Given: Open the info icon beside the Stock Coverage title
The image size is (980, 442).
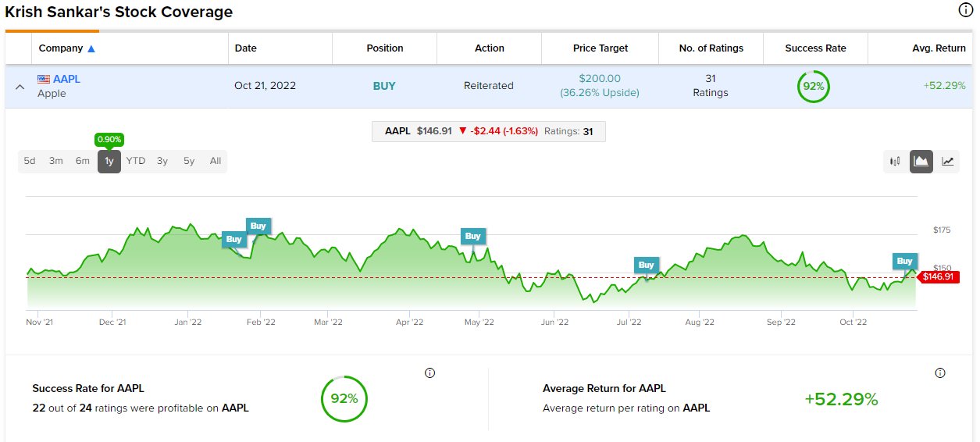Looking at the screenshot, I should (x=965, y=10).
